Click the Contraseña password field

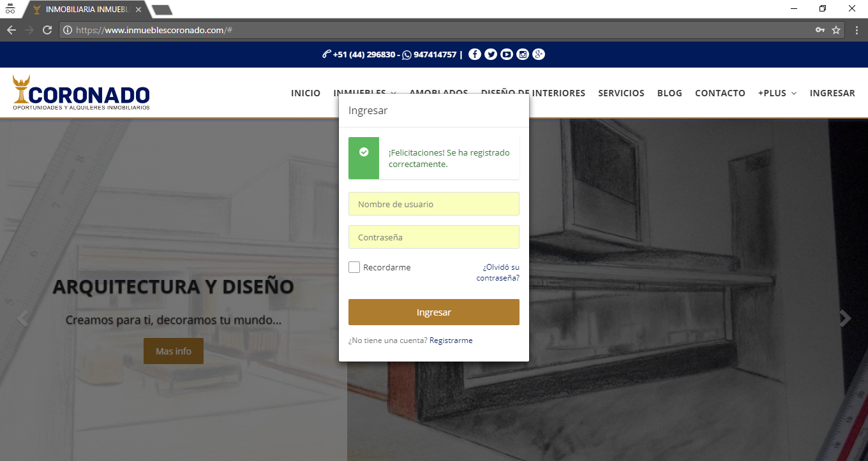pos(434,237)
